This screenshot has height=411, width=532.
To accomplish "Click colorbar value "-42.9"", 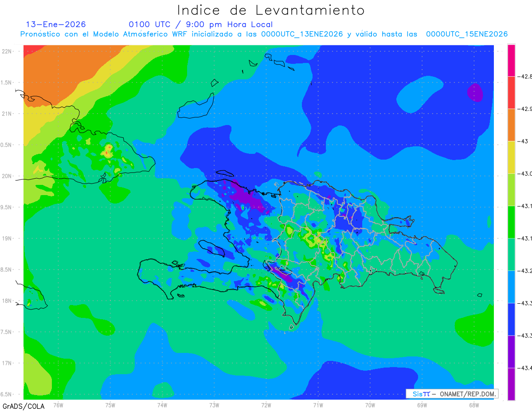I will coord(525,109).
